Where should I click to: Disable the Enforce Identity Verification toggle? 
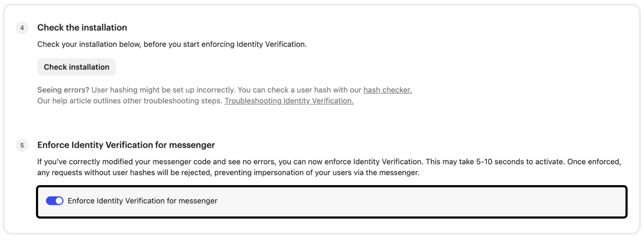pos(55,201)
